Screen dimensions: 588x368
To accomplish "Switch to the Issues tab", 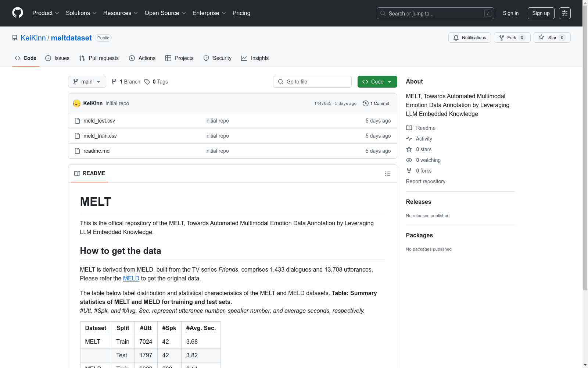I will (57, 58).
